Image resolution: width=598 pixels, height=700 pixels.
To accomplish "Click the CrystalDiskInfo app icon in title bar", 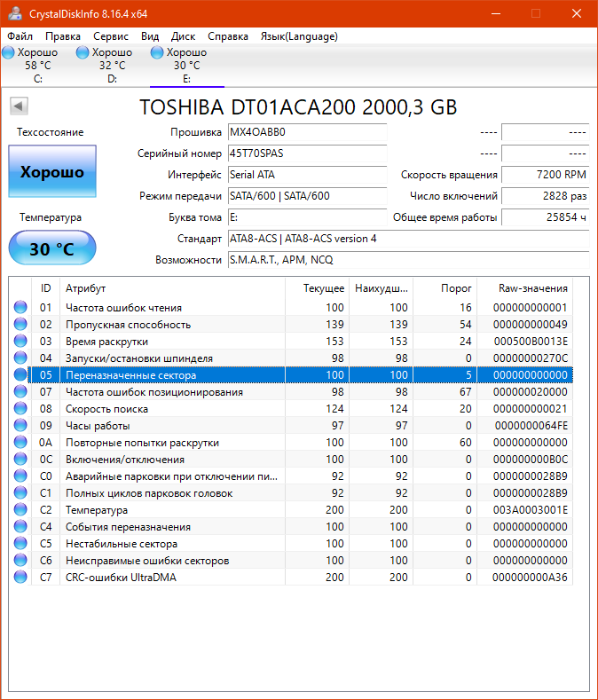I will click(15, 13).
